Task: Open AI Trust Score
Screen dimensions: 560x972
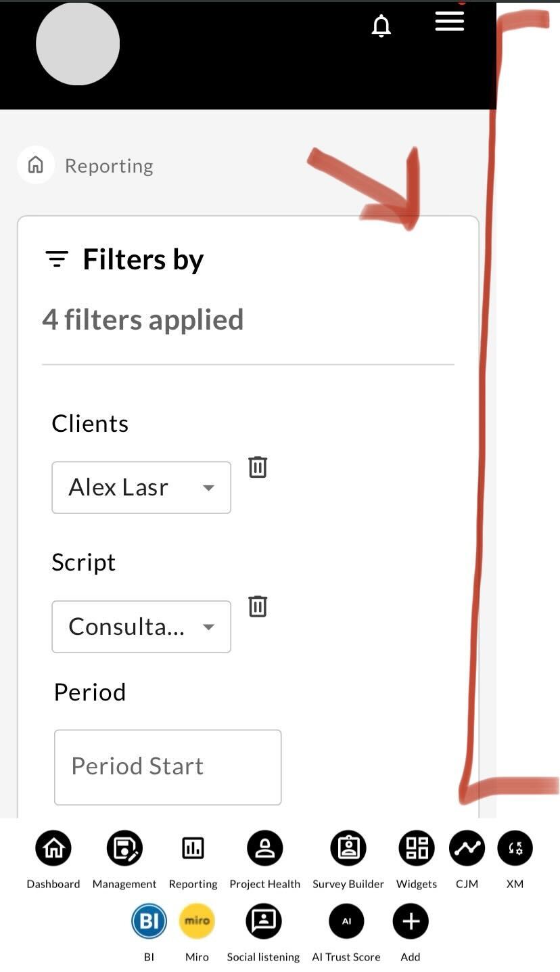Action: (346, 921)
